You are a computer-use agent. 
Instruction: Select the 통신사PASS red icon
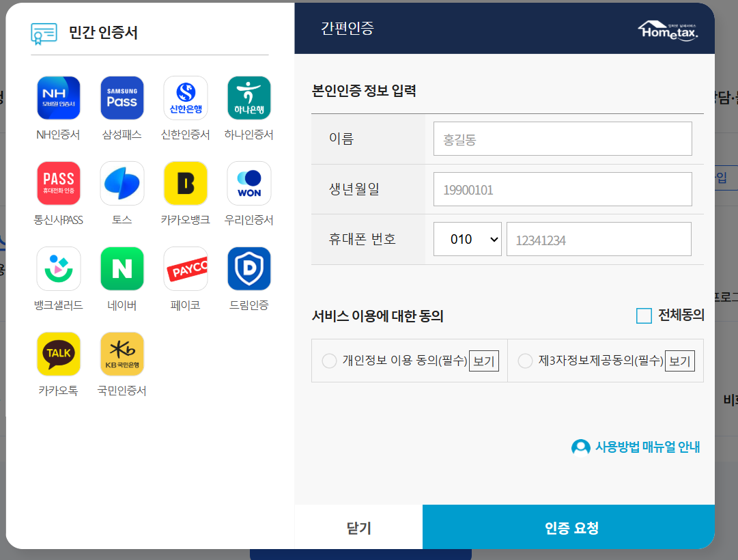coord(58,183)
